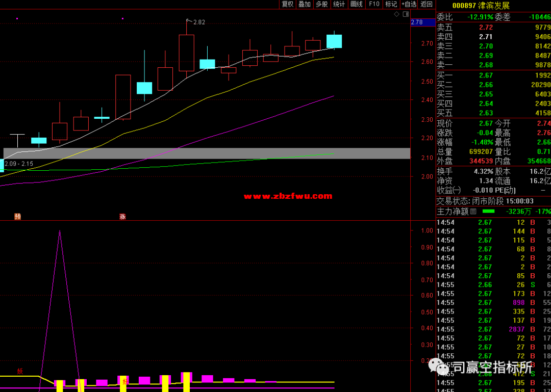The height and width of the screenshot is (392, 551).
Task: Click the 换手 4.32% value
Action: (x=484, y=172)
